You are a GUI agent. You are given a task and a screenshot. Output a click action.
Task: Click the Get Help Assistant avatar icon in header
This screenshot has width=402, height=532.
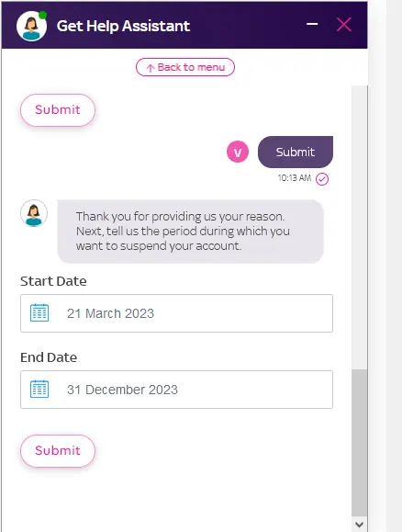click(31, 26)
